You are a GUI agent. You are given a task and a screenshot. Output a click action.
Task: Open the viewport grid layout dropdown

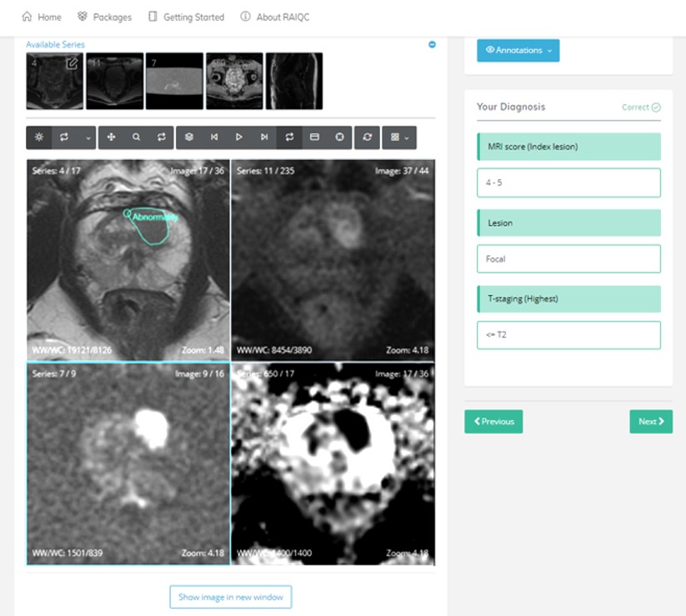(x=399, y=138)
